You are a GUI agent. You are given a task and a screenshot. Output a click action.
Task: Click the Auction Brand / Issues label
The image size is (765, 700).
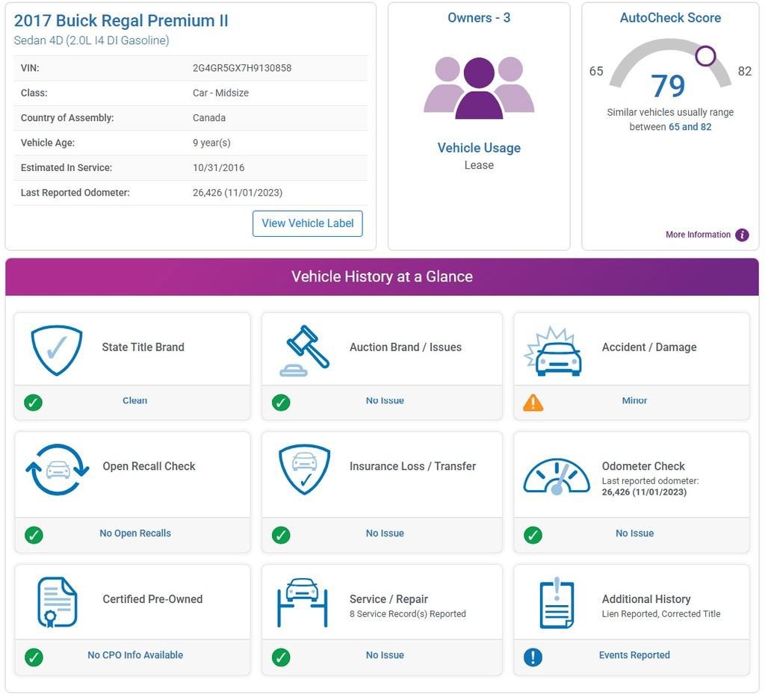[406, 347]
